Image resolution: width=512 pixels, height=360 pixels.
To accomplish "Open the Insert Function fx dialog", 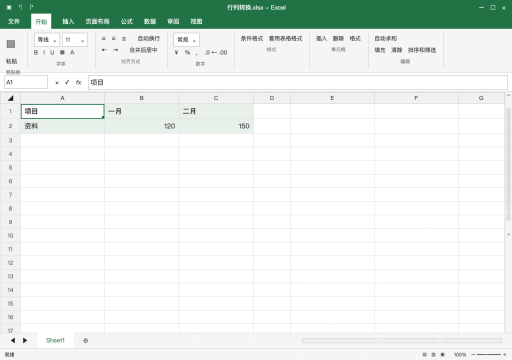I will point(78,82).
